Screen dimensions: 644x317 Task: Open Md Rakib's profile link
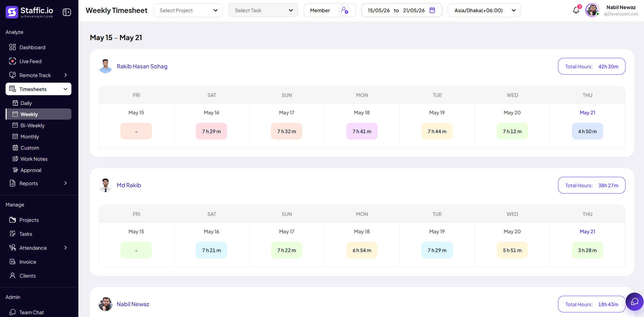click(x=129, y=185)
